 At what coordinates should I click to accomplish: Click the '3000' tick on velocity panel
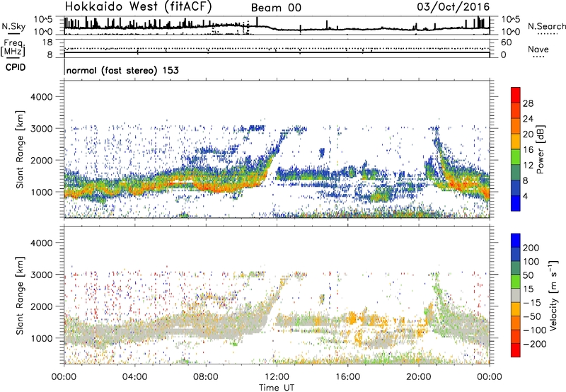pyautogui.click(x=41, y=275)
